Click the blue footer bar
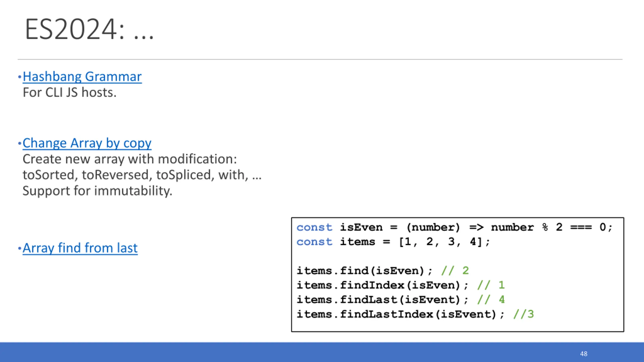 coord(322,352)
